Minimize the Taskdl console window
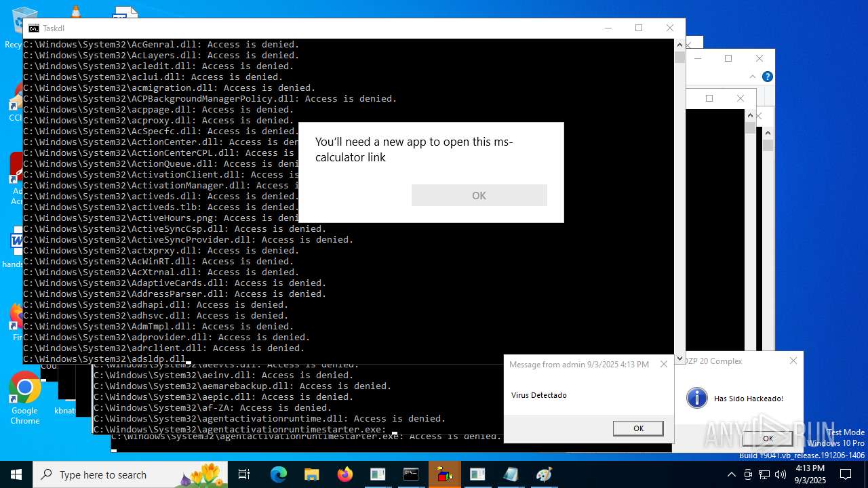Screen dimensions: 868x488 click(608, 28)
